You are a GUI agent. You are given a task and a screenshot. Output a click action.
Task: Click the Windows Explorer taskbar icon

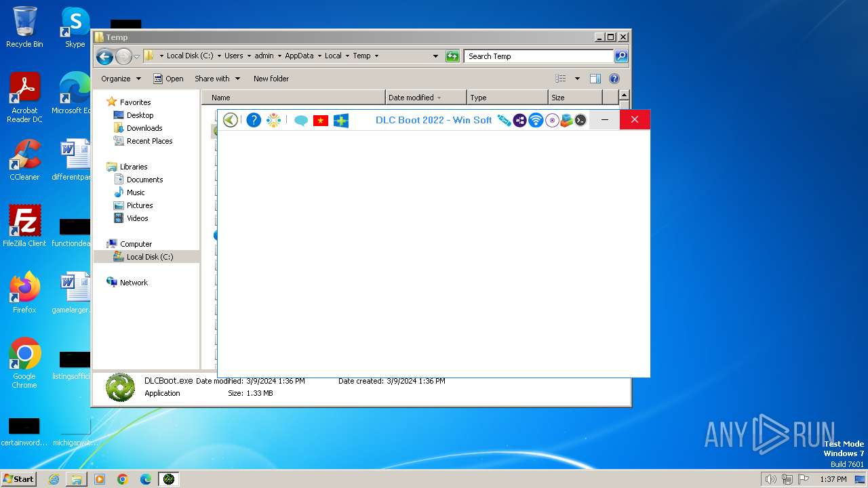click(x=77, y=479)
